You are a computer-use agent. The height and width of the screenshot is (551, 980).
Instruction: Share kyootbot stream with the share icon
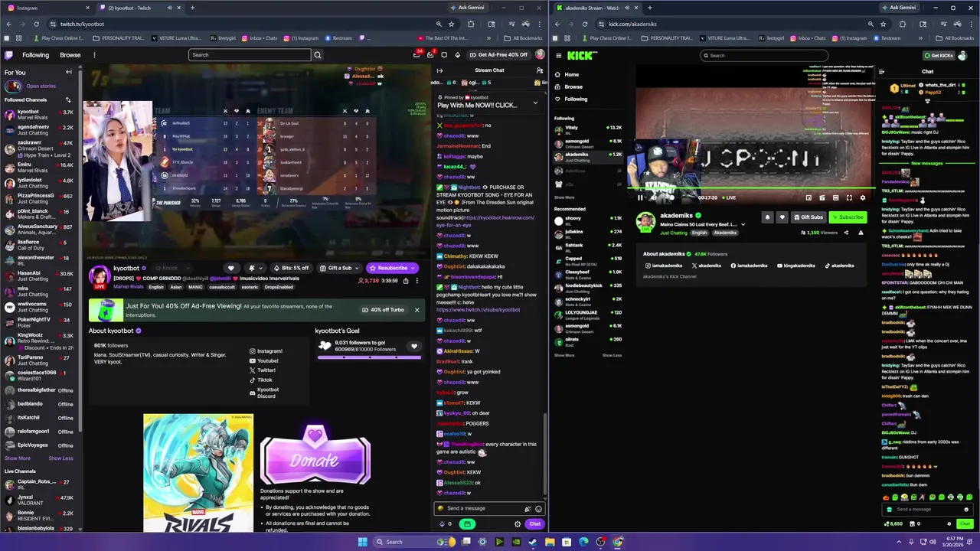point(407,281)
